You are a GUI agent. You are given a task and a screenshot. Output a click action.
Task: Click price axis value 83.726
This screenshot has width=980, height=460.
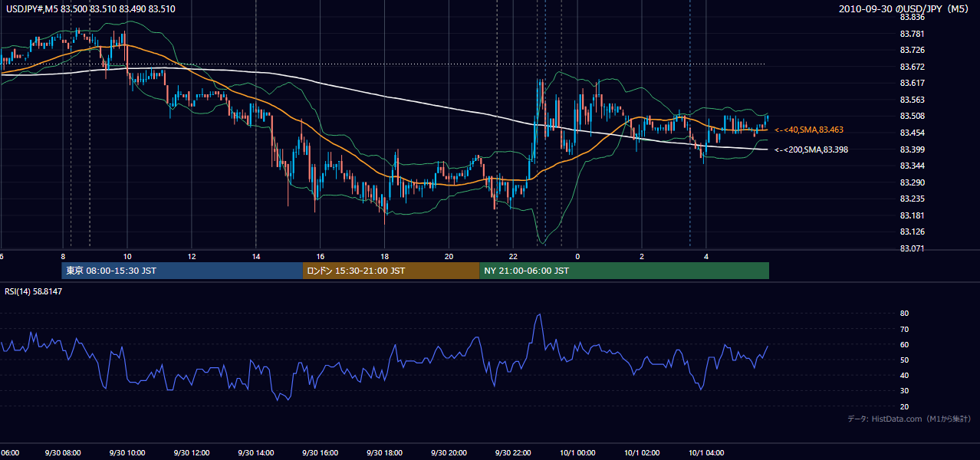(x=912, y=50)
